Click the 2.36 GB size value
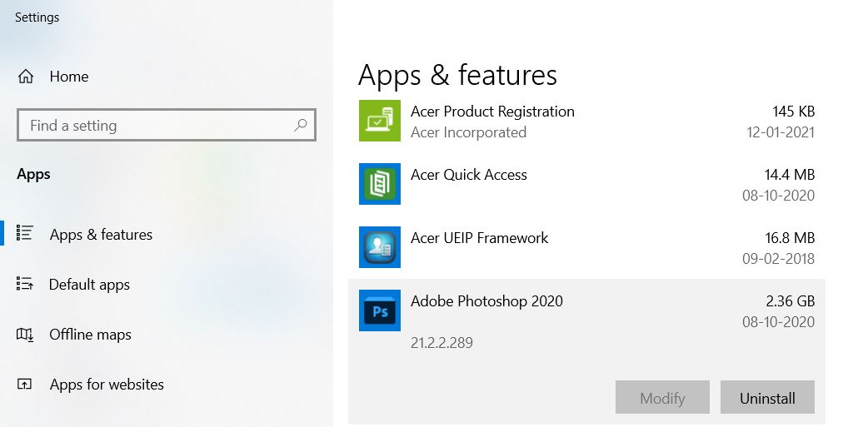Image resolution: width=868 pixels, height=427 pixels. click(x=791, y=301)
